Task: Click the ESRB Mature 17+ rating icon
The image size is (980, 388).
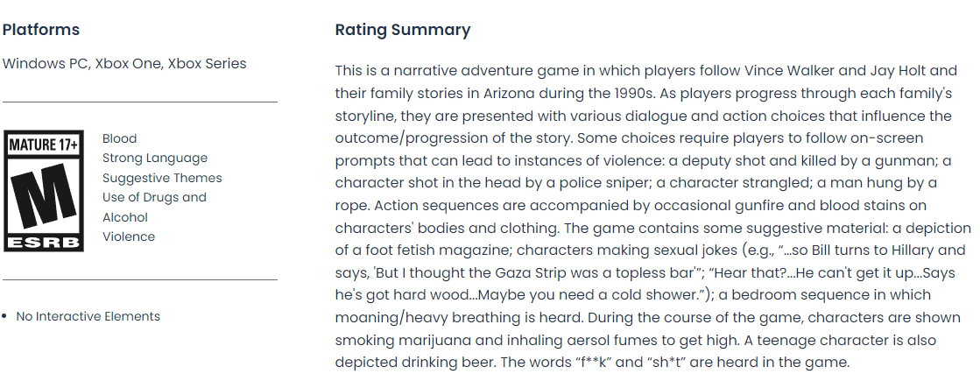Action: pyautogui.click(x=44, y=191)
